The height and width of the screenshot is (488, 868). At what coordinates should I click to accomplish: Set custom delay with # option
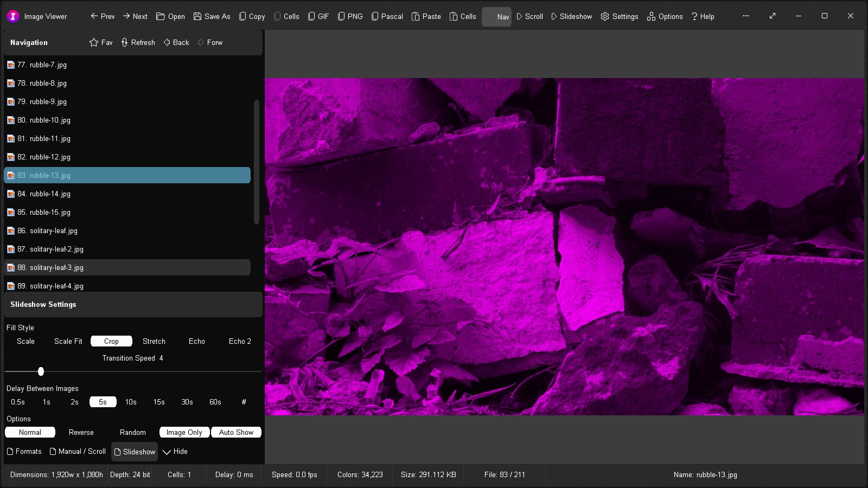(244, 402)
